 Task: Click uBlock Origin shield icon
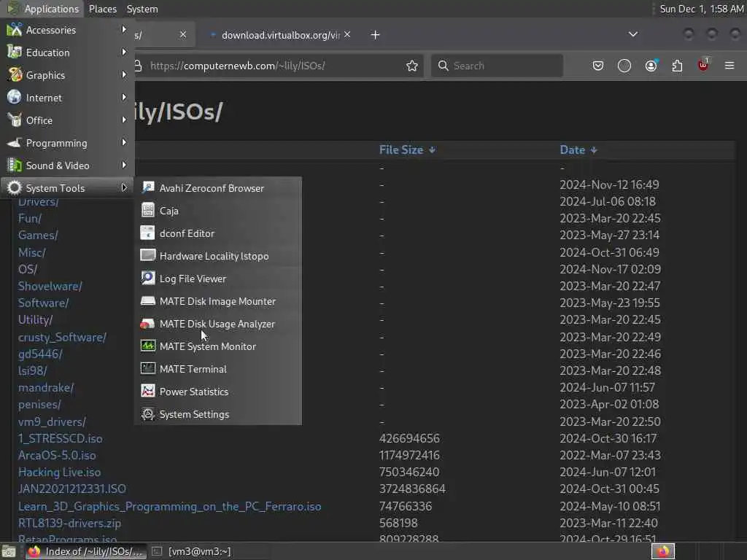703,65
